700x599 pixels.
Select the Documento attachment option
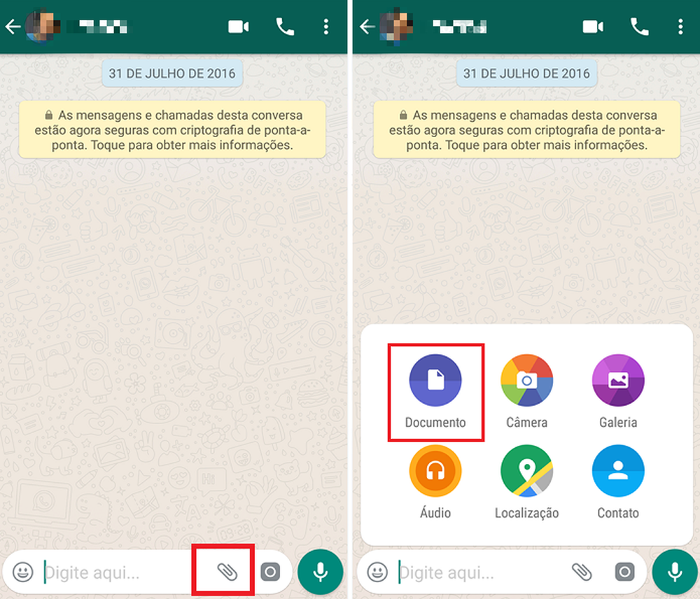pyautogui.click(x=435, y=391)
